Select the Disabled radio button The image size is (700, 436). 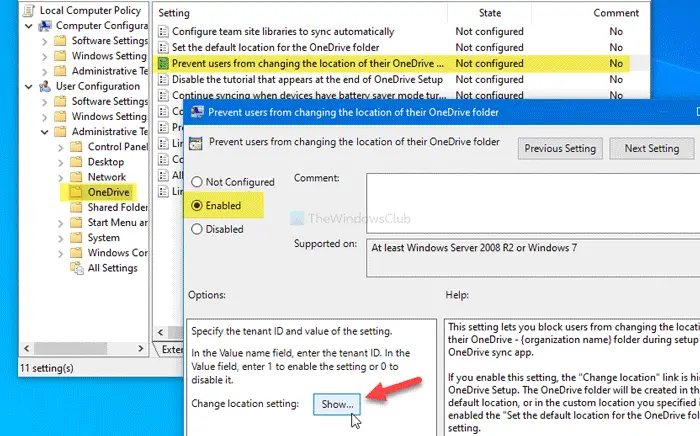196,229
